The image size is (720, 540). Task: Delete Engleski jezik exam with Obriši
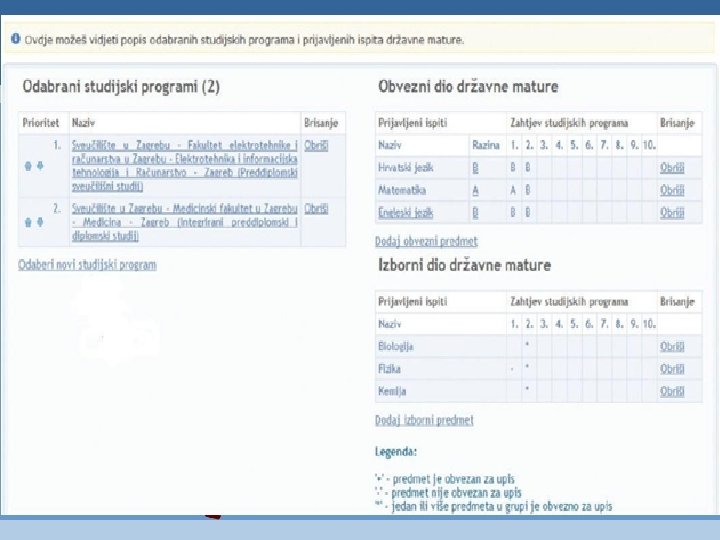pos(672,213)
